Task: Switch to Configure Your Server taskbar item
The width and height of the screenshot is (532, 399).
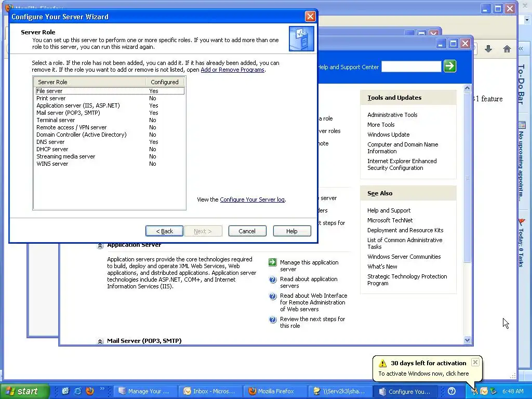Action: tap(405, 391)
